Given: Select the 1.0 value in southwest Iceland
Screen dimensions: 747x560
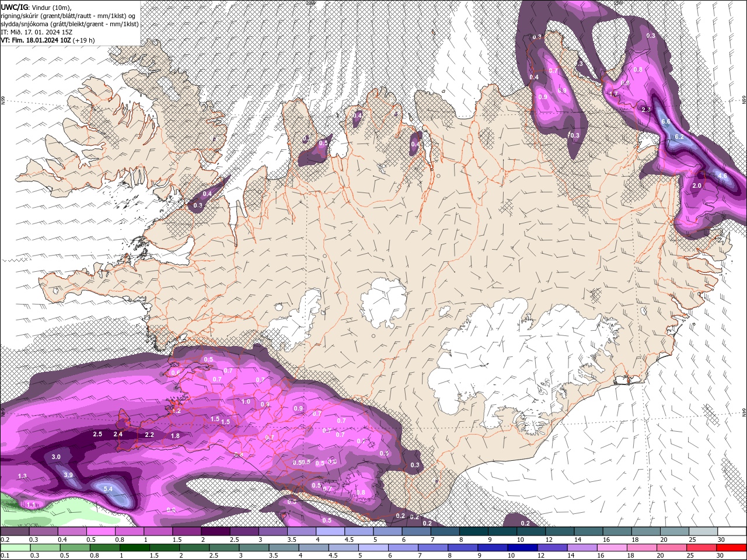Looking at the screenshot, I should (246, 402).
